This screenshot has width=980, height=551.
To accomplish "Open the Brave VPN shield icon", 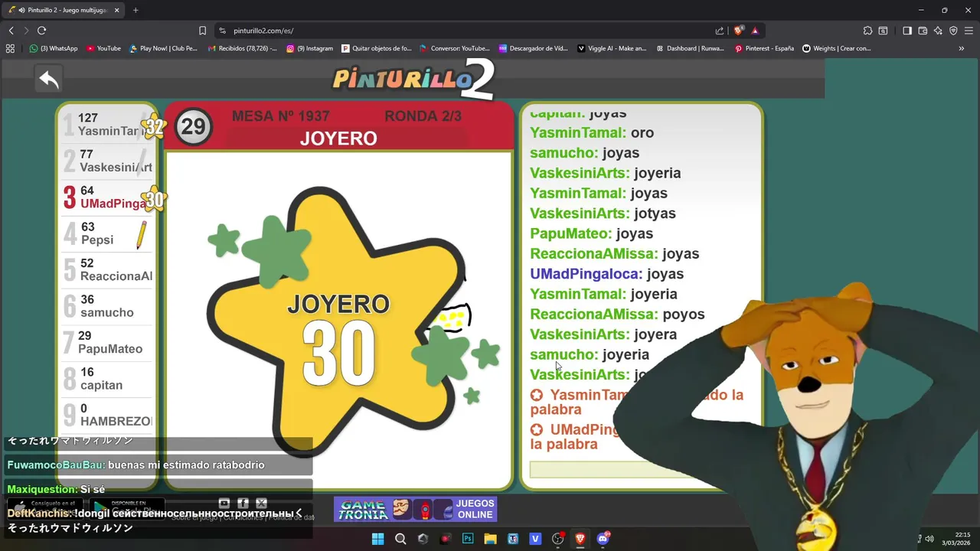I will tap(953, 31).
